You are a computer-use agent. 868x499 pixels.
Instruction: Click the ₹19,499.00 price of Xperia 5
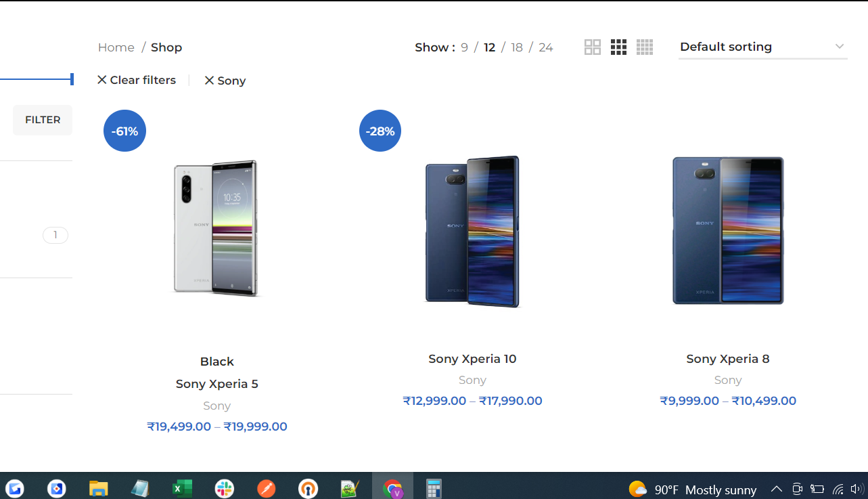(179, 427)
